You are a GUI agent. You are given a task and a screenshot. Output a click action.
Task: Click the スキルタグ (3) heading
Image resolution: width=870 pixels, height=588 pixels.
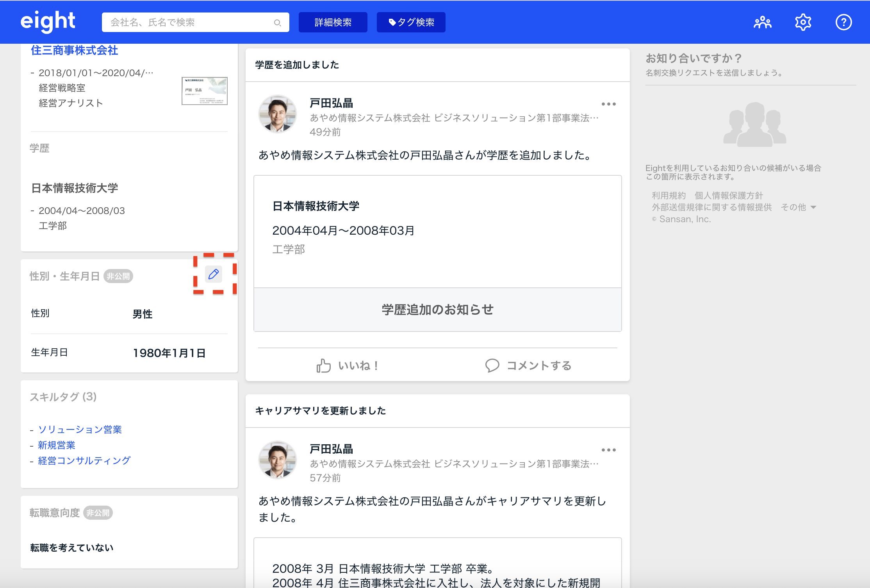(x=63, y=397)
